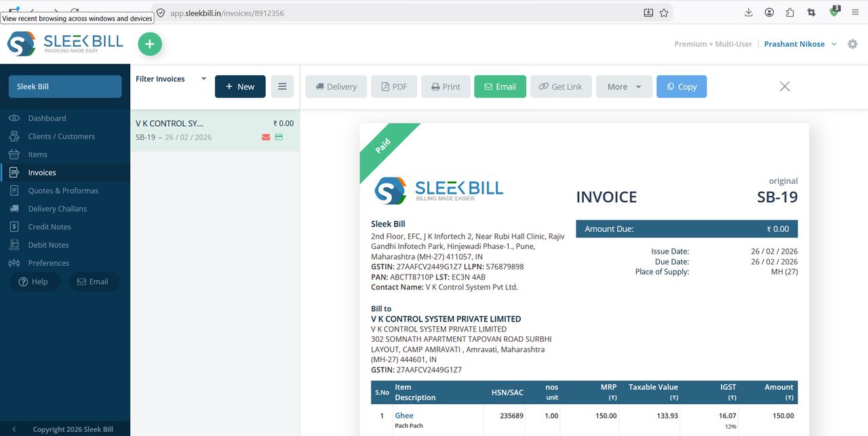This screenshot has height=436, width=868.
Task: Open Delivery Challans section
Action: [57, 209]
